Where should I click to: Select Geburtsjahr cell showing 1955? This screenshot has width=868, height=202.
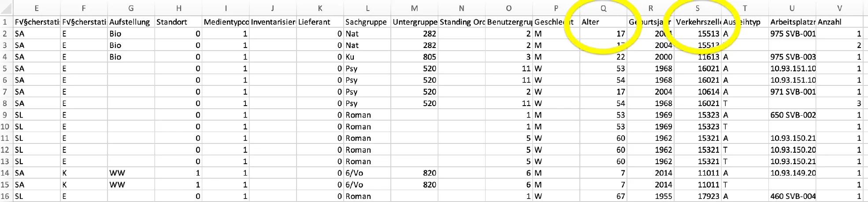650,196
